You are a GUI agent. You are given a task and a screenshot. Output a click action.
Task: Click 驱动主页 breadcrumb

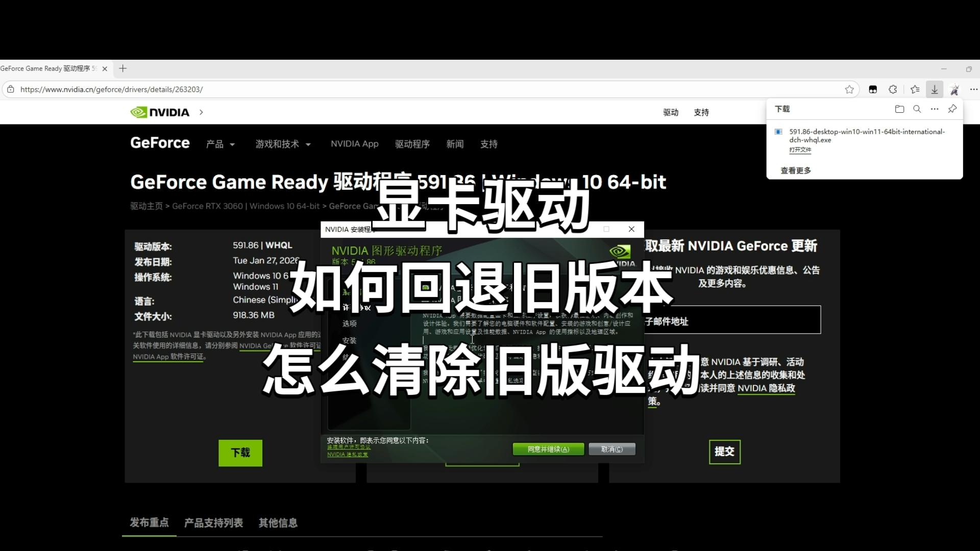(146, 206)
